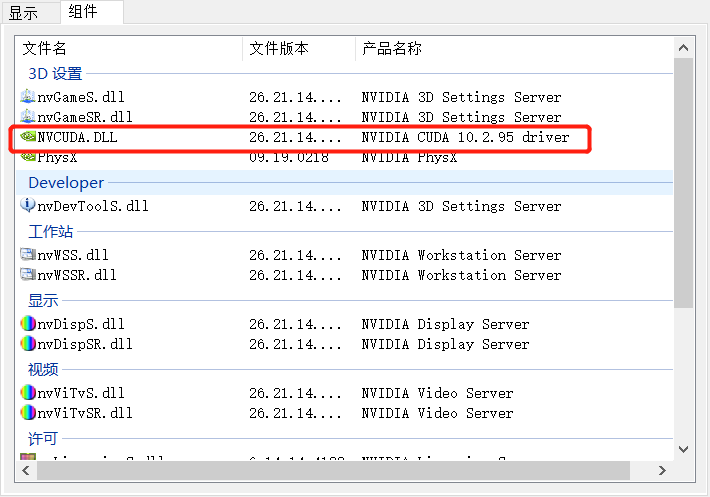Select the nvViTvSR.dll file name

[85, 413]
